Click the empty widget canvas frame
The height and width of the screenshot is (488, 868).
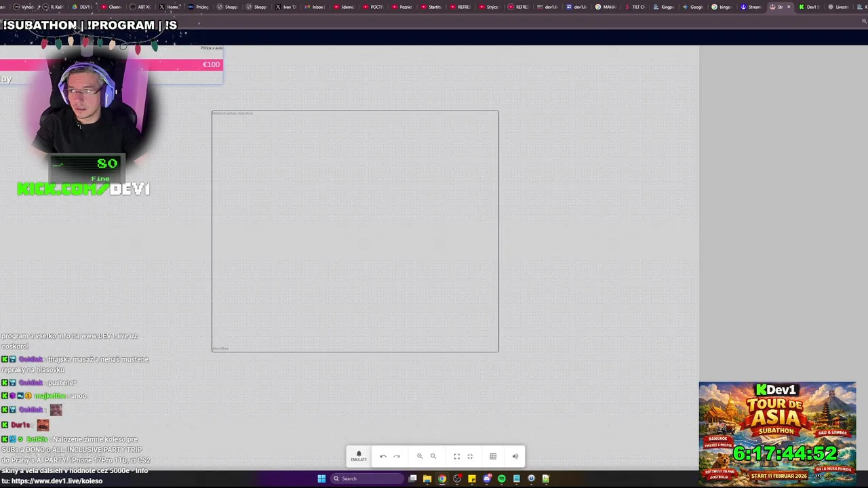click(x=355, y=231)
